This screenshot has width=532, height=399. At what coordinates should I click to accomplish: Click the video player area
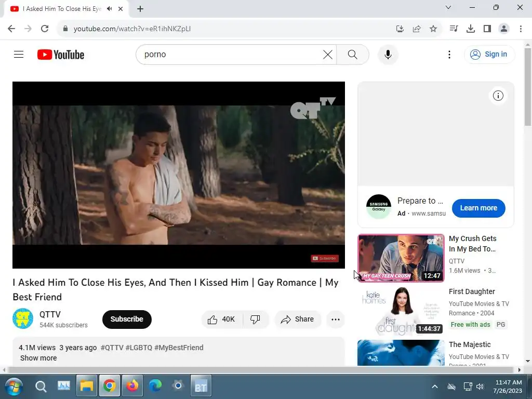coord(179,175)
